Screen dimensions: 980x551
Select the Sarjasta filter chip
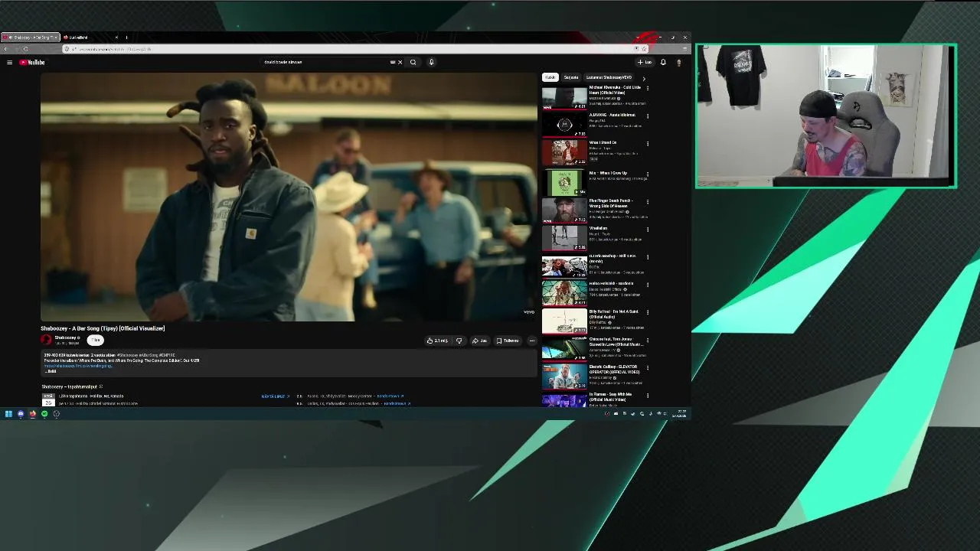[571, 77]
